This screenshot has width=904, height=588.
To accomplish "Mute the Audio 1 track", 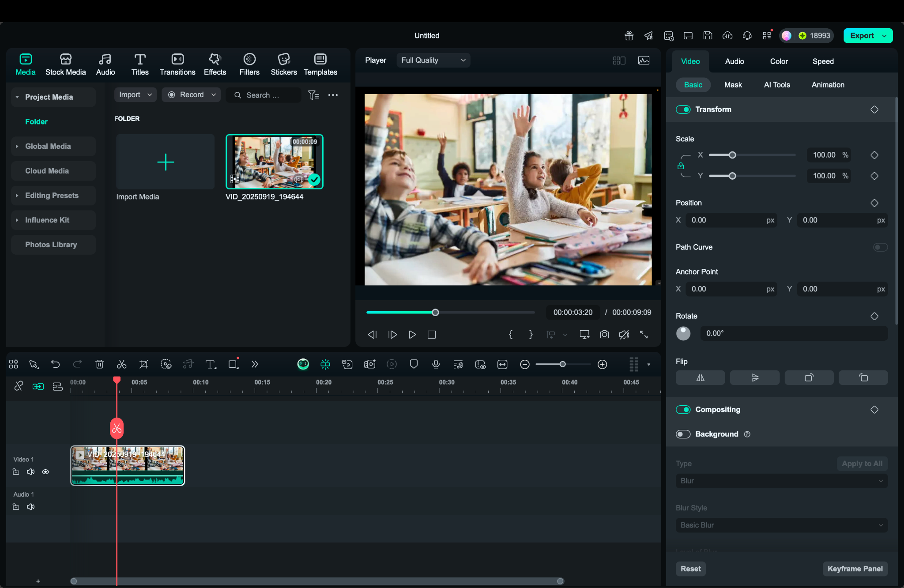I will 30,507.
